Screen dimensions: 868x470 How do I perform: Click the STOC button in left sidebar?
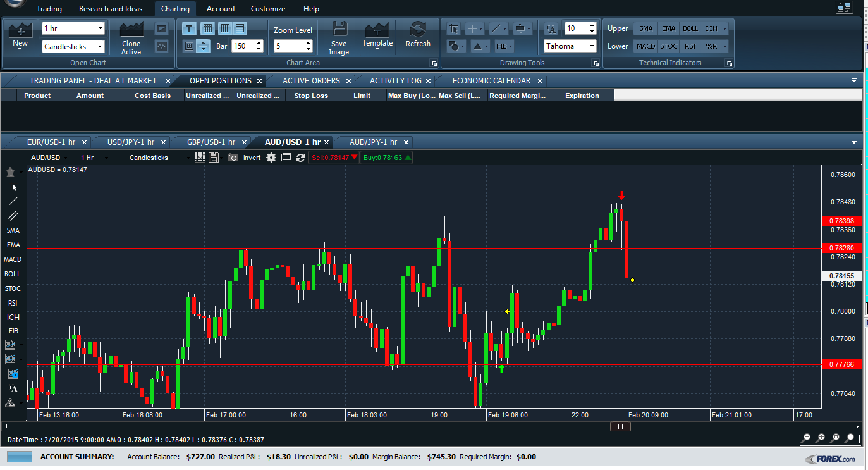(x=13, y=288)
